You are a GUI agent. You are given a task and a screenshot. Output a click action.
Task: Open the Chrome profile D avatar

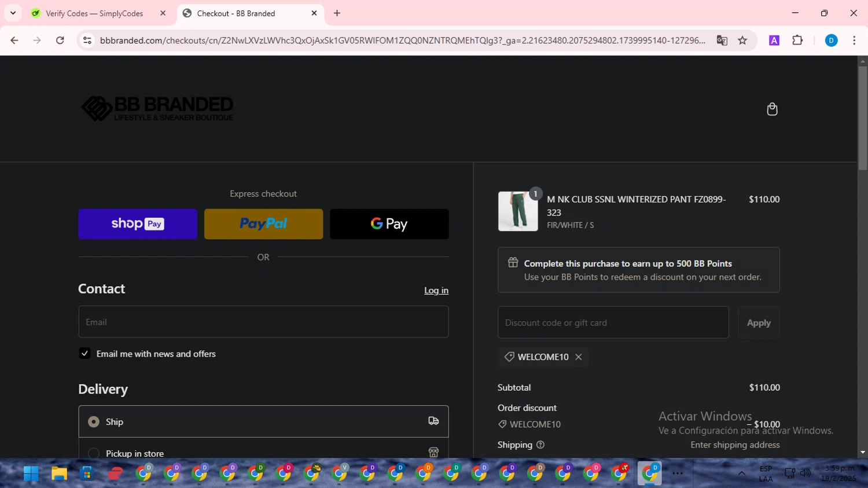(831, 41)
